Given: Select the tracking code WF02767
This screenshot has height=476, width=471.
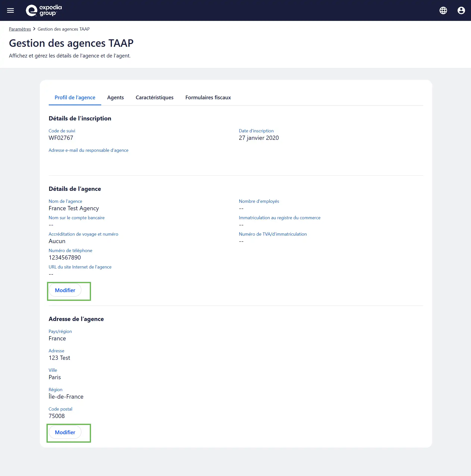Looking at the screenshot, I should [x=61, y=138].
